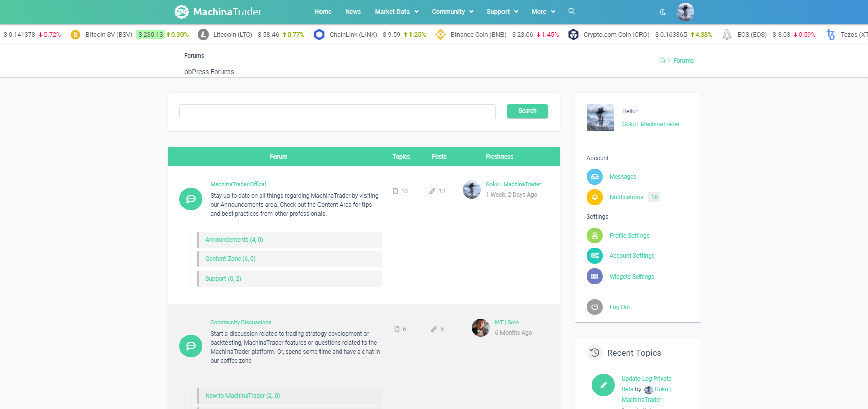Viewport: 868px width, 409px height.
Task: Click the forum search input field
Action: coord(338,112)
